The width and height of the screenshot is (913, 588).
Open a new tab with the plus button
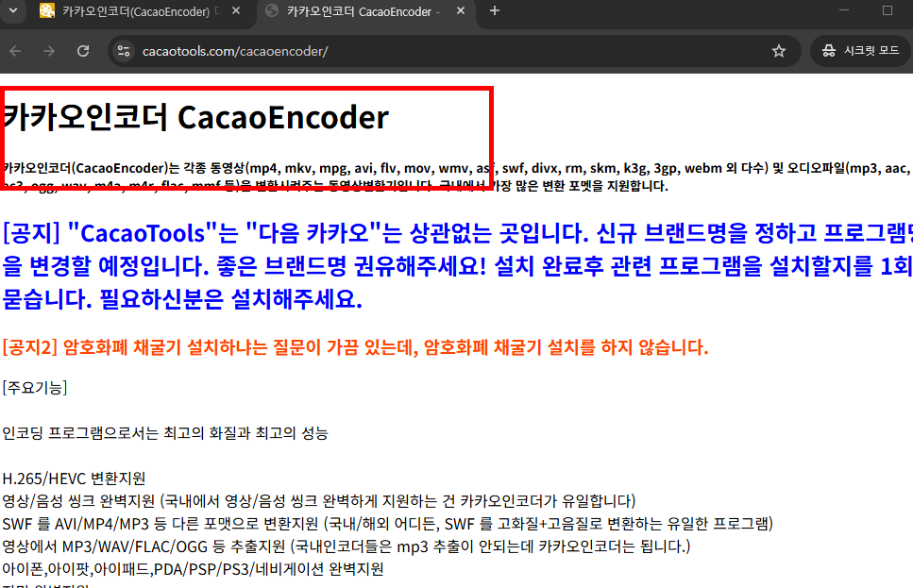coord(495,11)
